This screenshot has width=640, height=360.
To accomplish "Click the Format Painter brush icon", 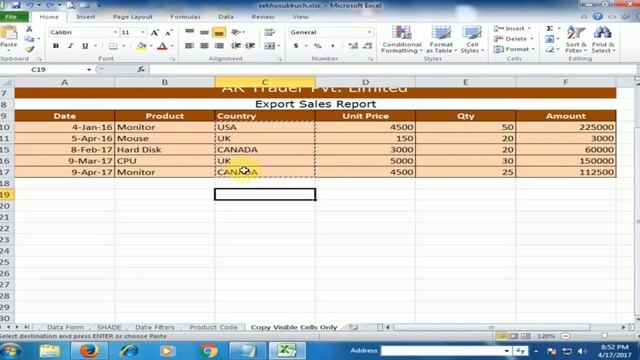I will tap(29, 49).
